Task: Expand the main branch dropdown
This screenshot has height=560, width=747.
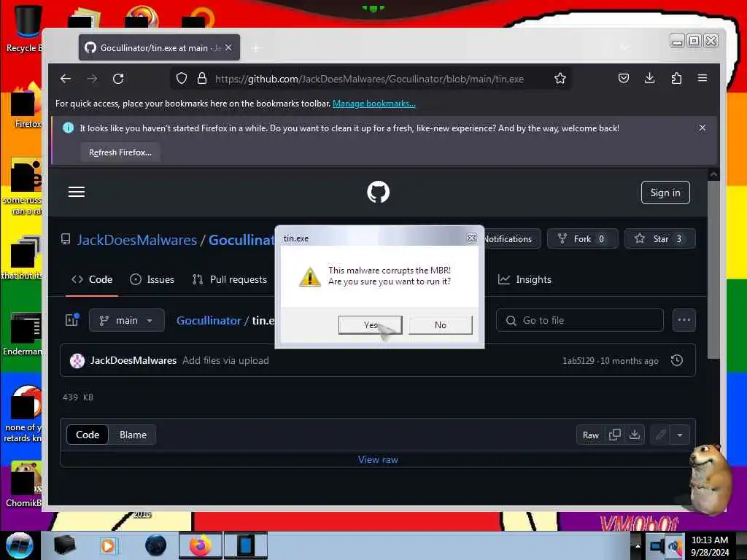Action: tap(126, 320)
